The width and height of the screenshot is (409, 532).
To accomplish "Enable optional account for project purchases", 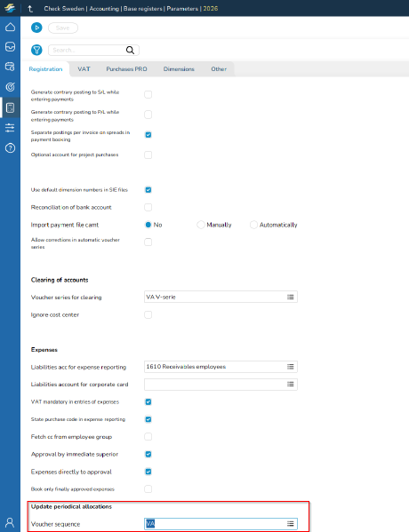I will pyautogui.click(x=148, y=155).
